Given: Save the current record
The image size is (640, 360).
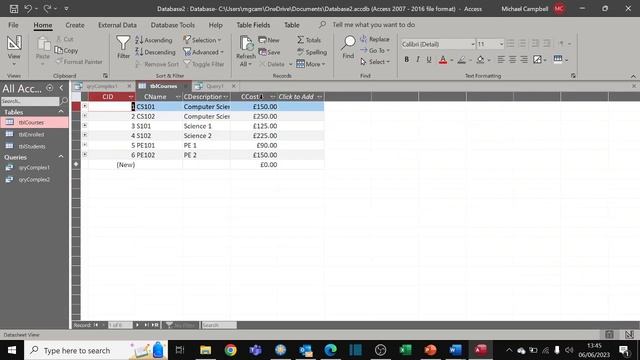Looking at the screenshot, I should pyautogui.click(x=269, y=52).
